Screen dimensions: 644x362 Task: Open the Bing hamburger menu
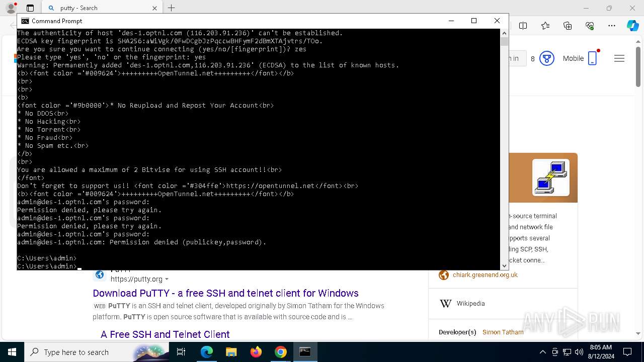[x=619, y=58]
